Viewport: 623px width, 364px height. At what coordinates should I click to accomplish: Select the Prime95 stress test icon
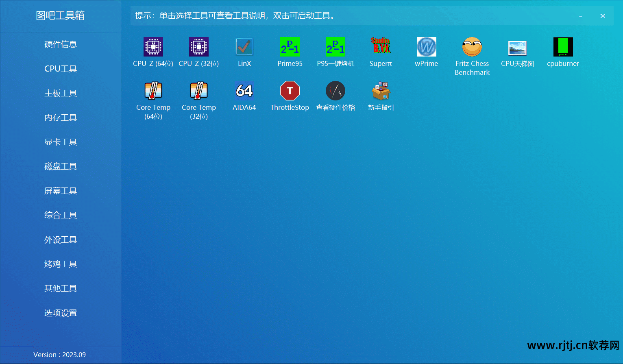click(x=290, y=47)
